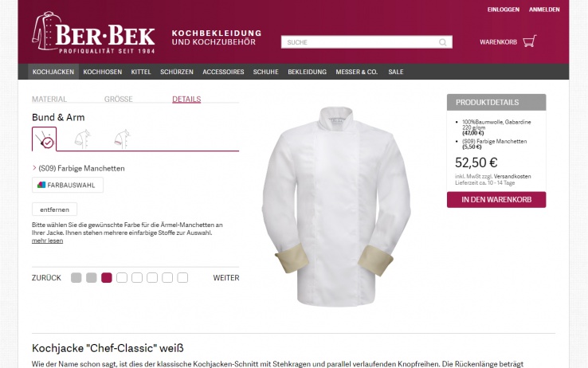Select the red-cuff sleeve jacket option icon
Screen dimensions: 588x368
(122, 139)
